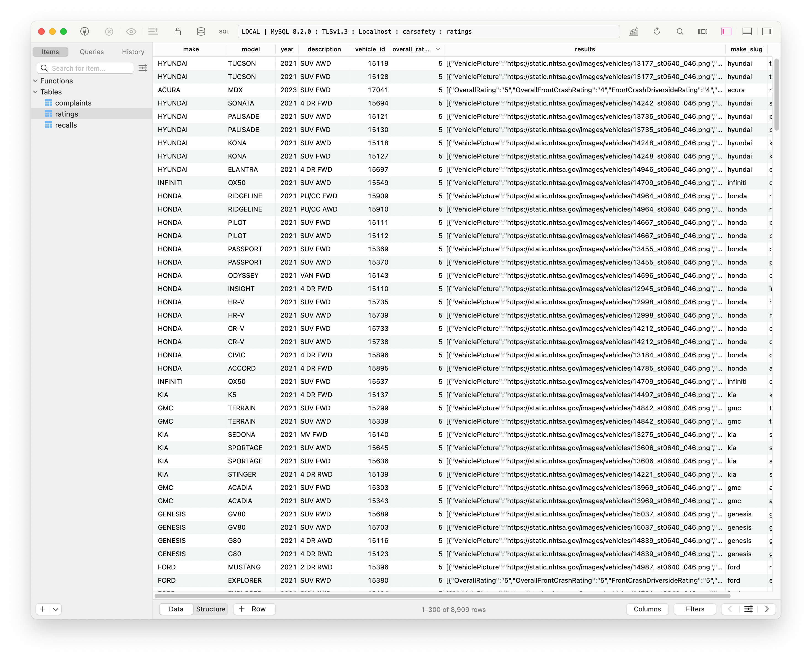Select the ELANTRA model cell
Viewport: 812px width, 660px height.
point(251,169)
